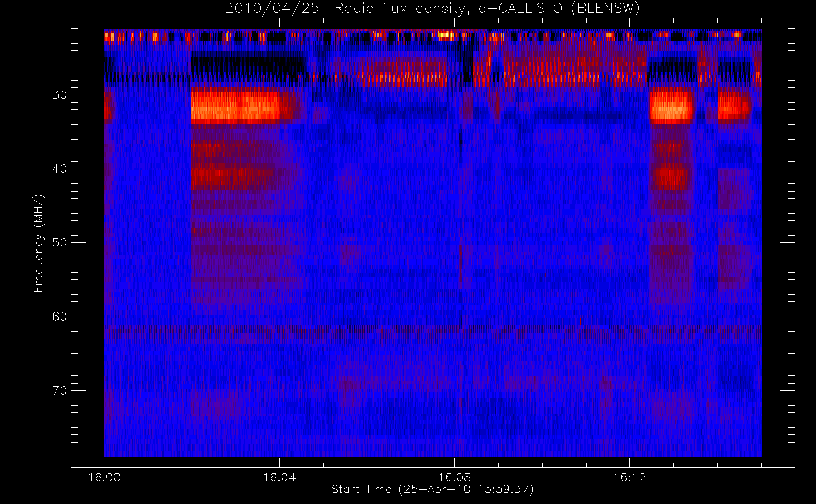This screenshot has width=816, height=504.
Task: Click the 60 frequency tick label
Action: click(x=60, y=317)
